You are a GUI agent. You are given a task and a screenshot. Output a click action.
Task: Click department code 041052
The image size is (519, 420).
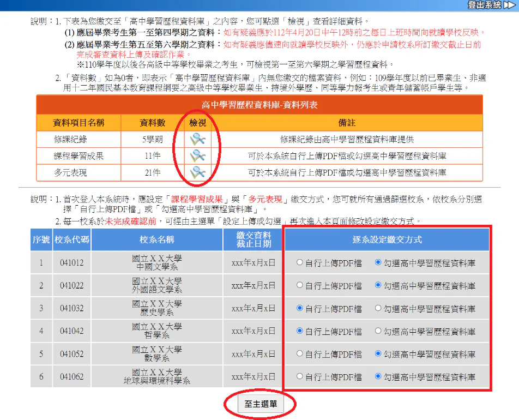tap(71, 354)
